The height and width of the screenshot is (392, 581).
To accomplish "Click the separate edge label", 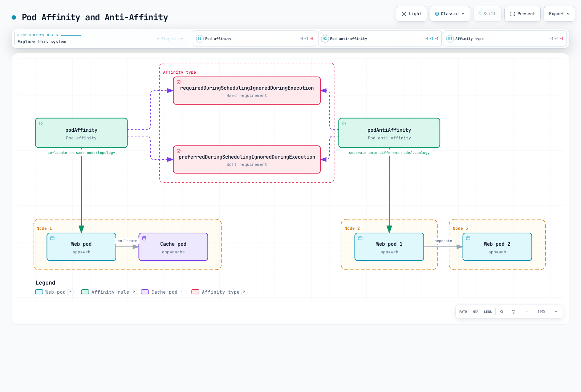I will pos(443,241).
